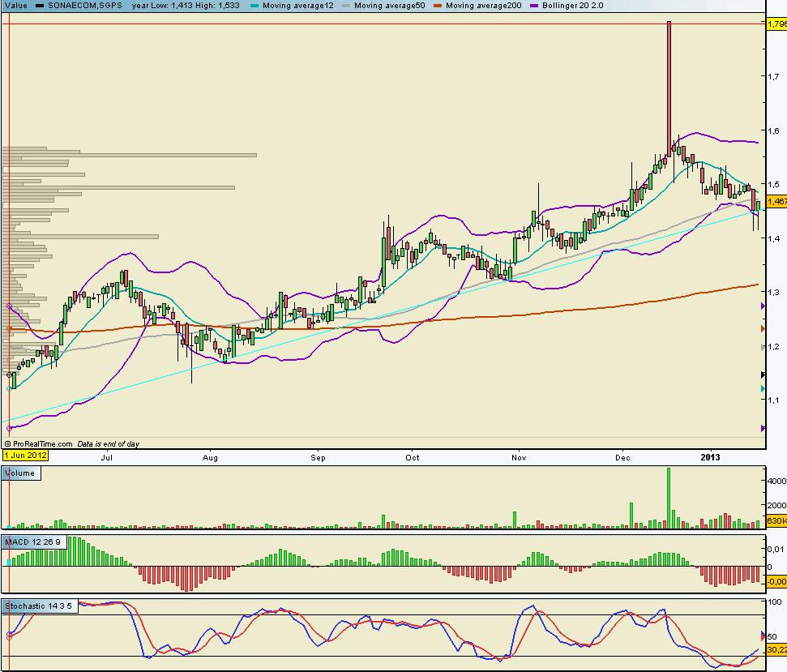The width and height of the screenshot is (787, 672).
Task: Click the 1,4 price axis label
Action: (773, 239)
